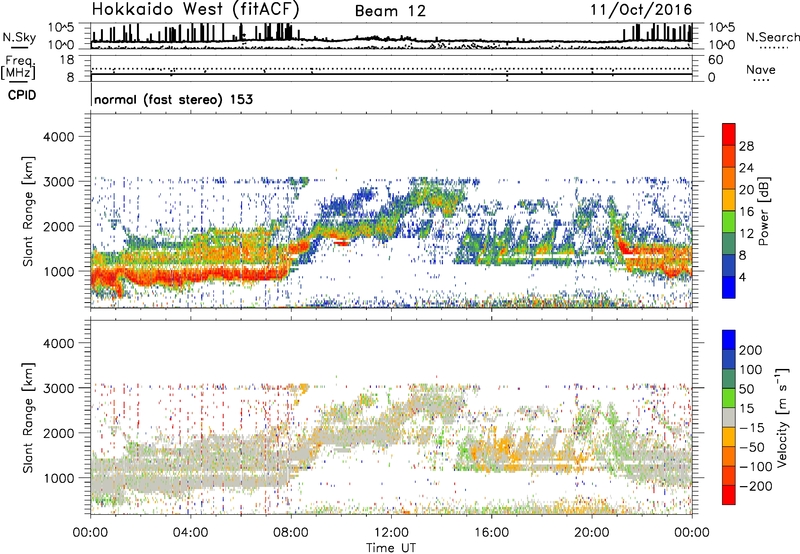Select the 'CPID' row label
The width and height of the screenshot is (800, 554).
(x=22, y=95)
